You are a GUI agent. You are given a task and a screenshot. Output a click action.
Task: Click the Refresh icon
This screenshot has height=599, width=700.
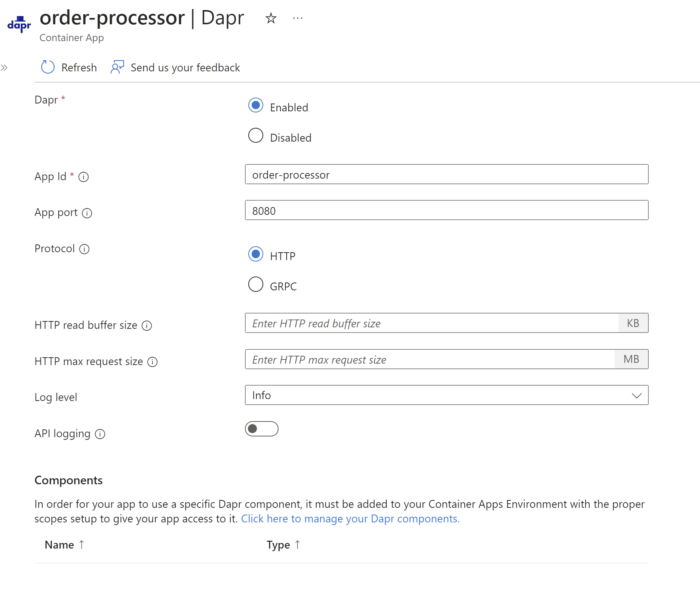[47, 67]
